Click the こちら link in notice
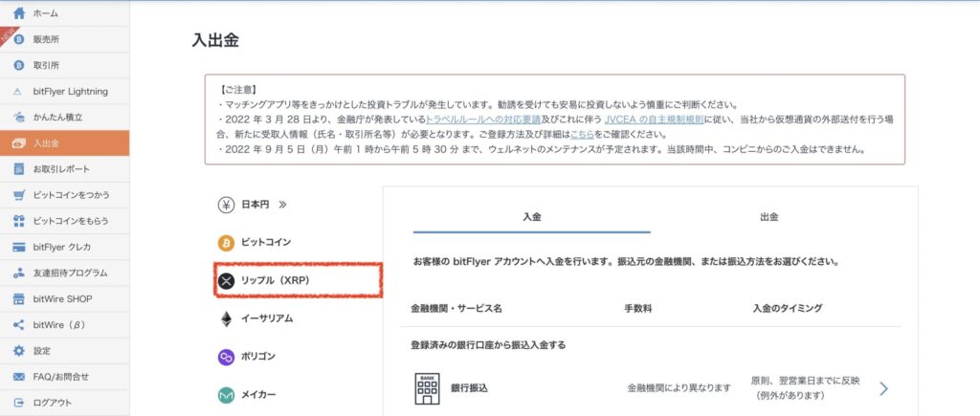 pos(583,134)
